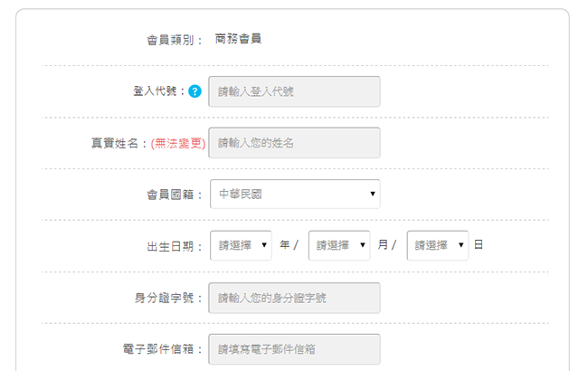Click the 會員國籍 field label
This screenshot has height=371, width=588.
click(172, 194)
